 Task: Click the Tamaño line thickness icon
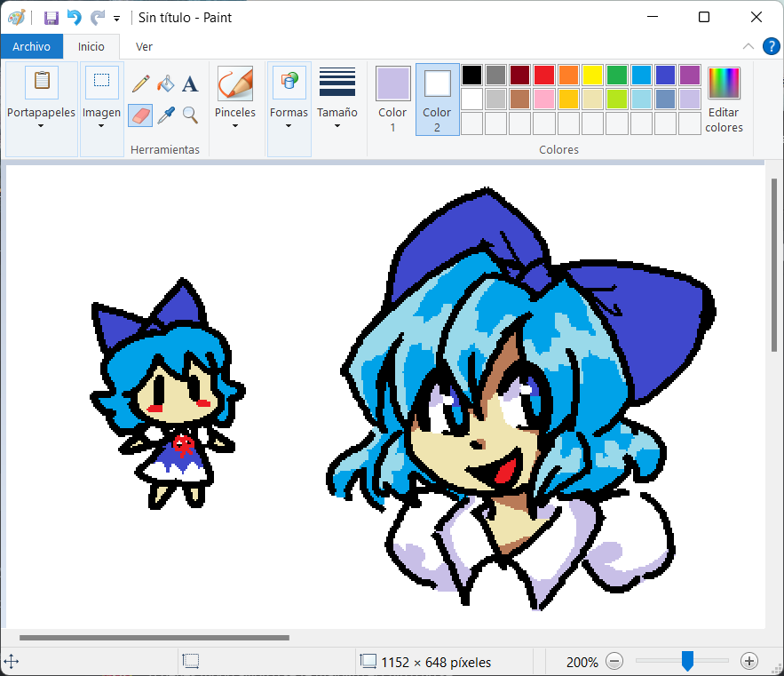(x=337, y=82)
